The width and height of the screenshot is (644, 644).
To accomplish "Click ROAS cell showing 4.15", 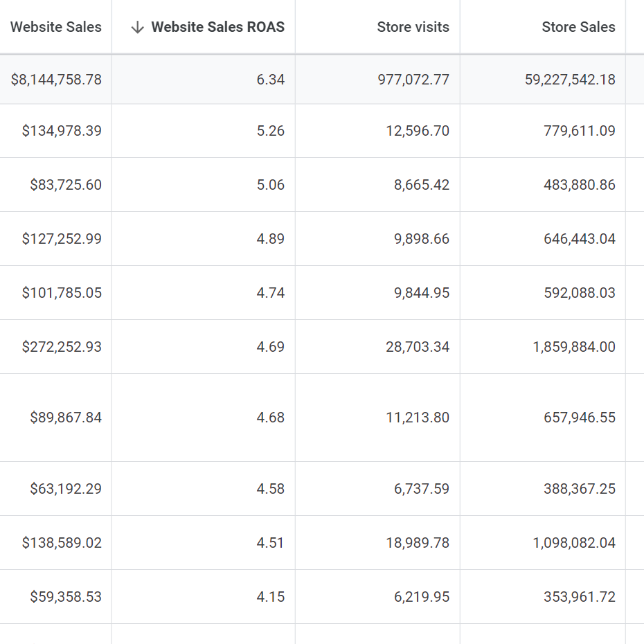I will point(271,596).
